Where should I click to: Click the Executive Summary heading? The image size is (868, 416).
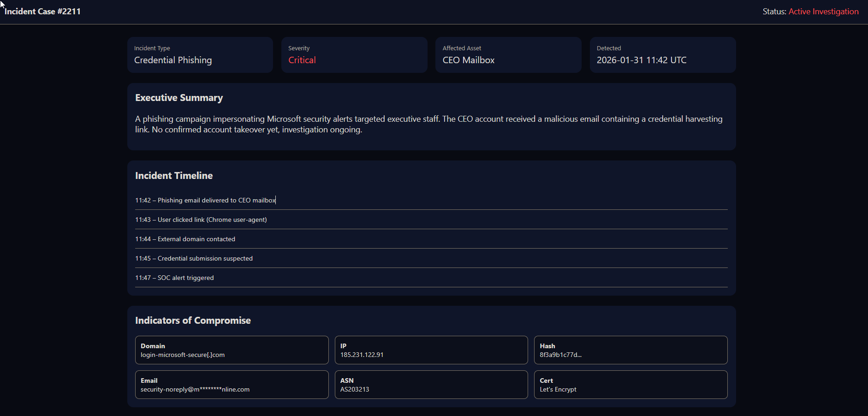[x=179, y=98]
